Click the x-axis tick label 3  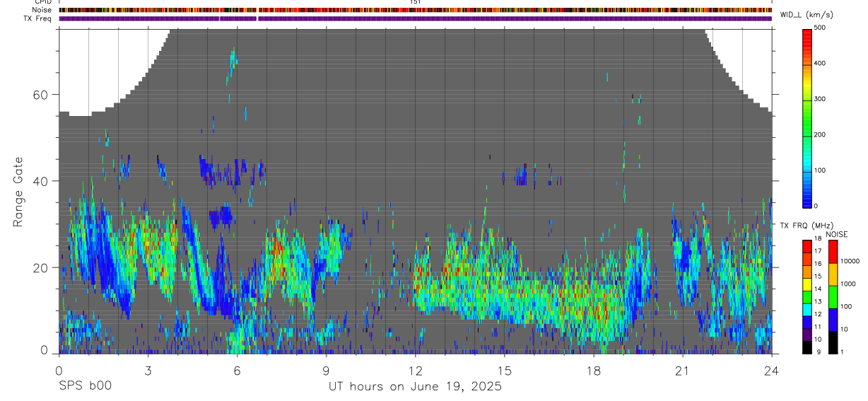[148, 370]
